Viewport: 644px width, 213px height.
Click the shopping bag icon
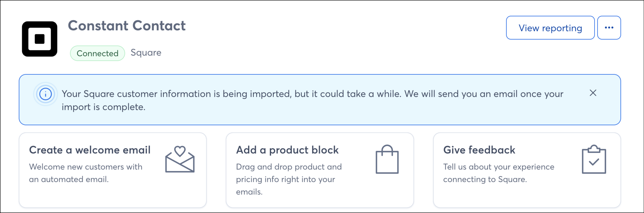(x=387, y=159)
